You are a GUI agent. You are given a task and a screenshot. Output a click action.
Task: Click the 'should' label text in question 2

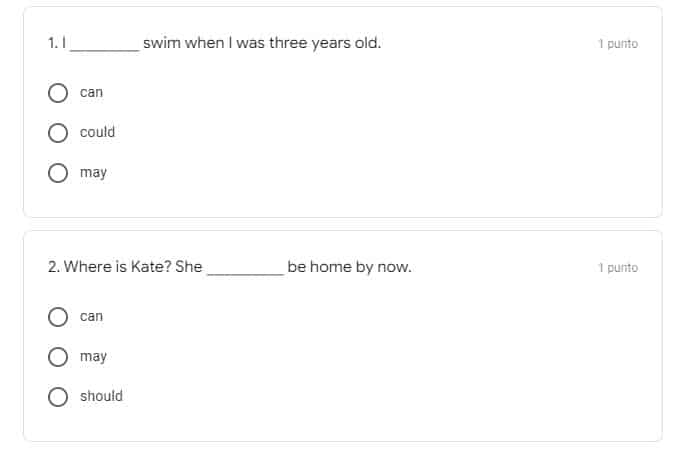(101, 396)
